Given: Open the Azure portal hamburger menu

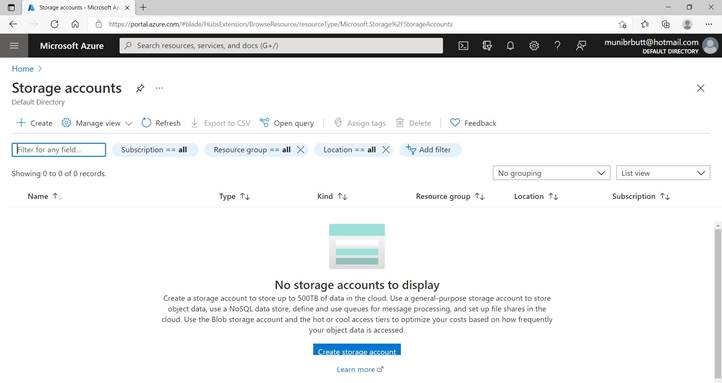Looking at the screenshot, I should (x=14, y=46).
